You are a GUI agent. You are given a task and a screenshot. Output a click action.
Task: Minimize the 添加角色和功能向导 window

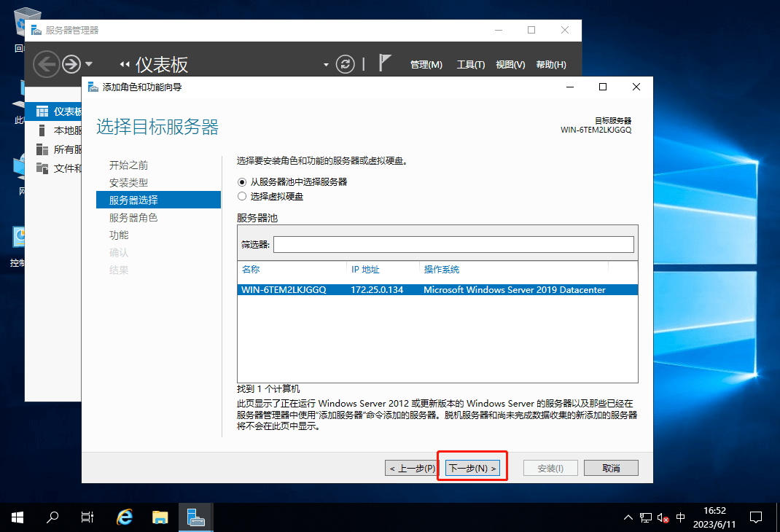point(570,87)
